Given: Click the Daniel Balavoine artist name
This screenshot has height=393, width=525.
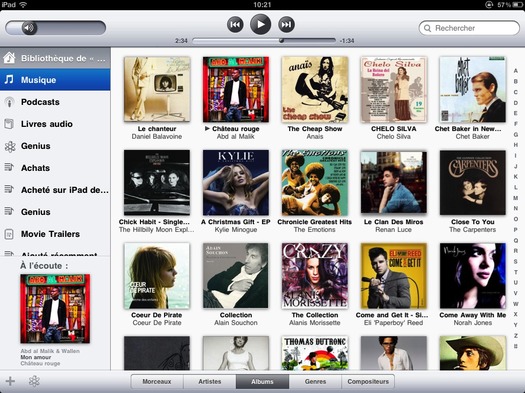Looking at the screenshot, I should coord(157,137).
